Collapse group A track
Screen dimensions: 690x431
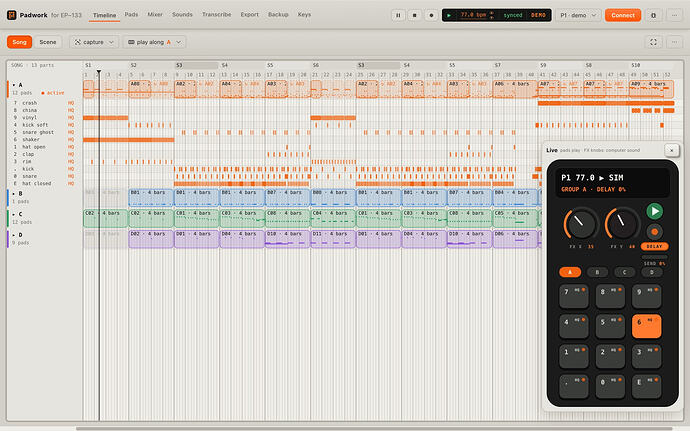pyautogui.click(x=14, y=85)
